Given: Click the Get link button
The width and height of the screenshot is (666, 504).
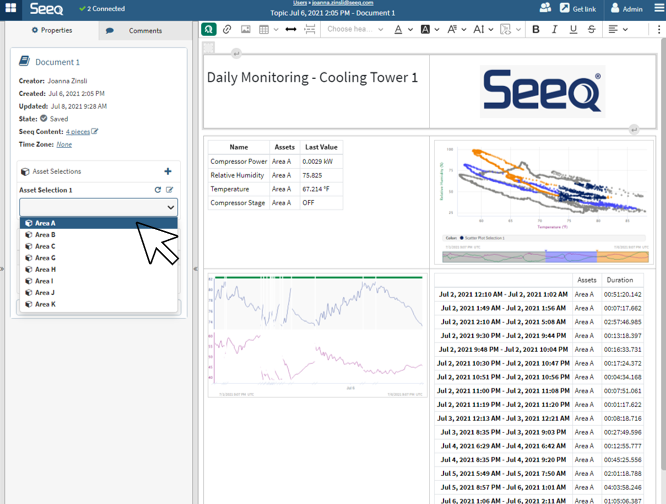Looking at the screenshot, I should click(x=577, y=8).
